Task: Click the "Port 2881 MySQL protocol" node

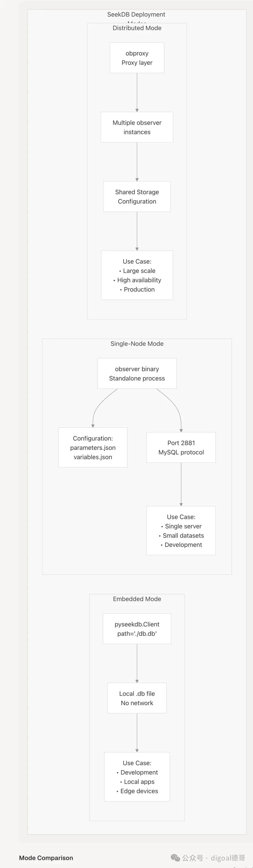Action: [x=181, y=447]
